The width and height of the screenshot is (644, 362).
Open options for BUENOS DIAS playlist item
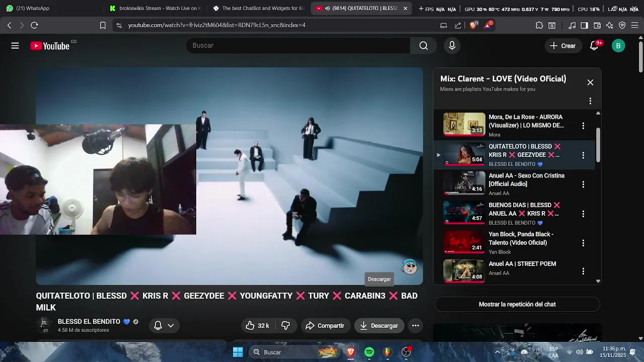point(583,214)
